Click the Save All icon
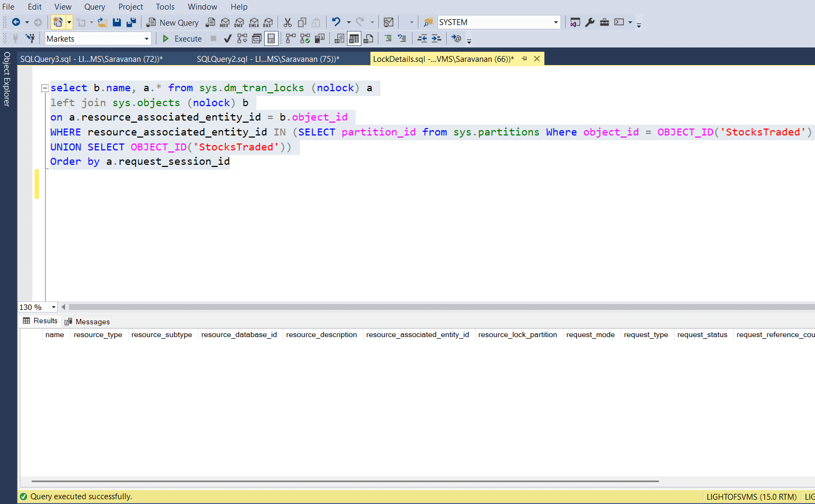 131,22
